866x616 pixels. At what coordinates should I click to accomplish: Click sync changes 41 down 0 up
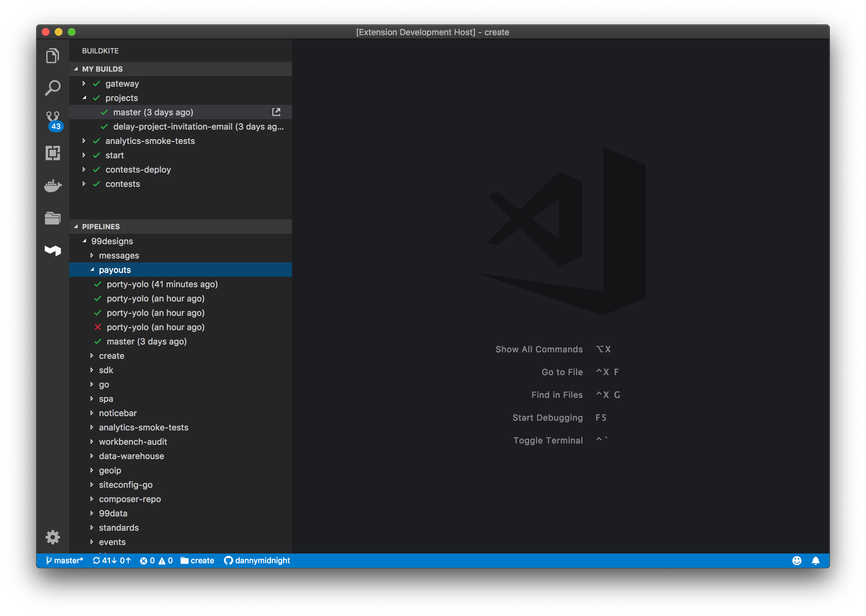111,560
